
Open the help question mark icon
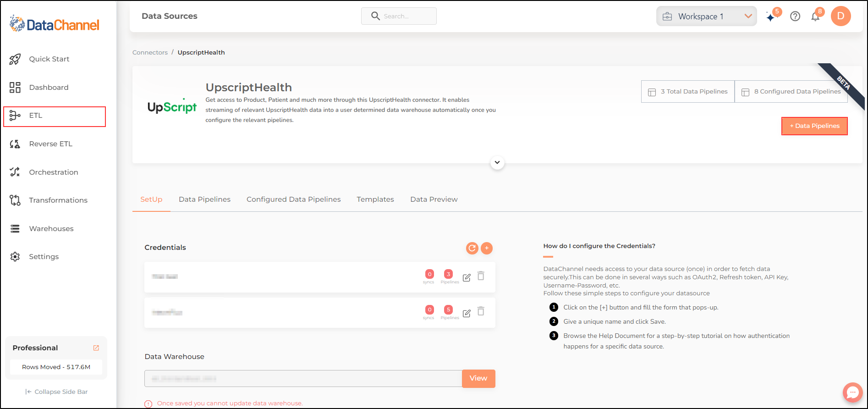(x=795, y=17)
